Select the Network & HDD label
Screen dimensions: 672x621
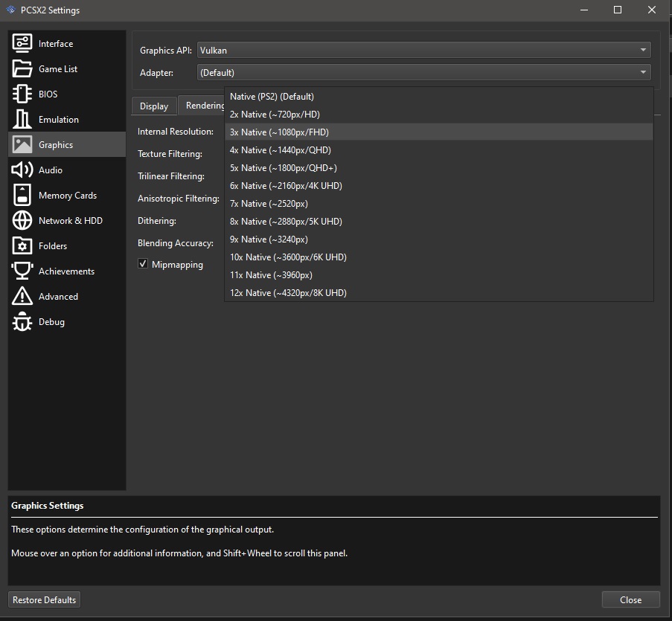(x=71, y=221)
